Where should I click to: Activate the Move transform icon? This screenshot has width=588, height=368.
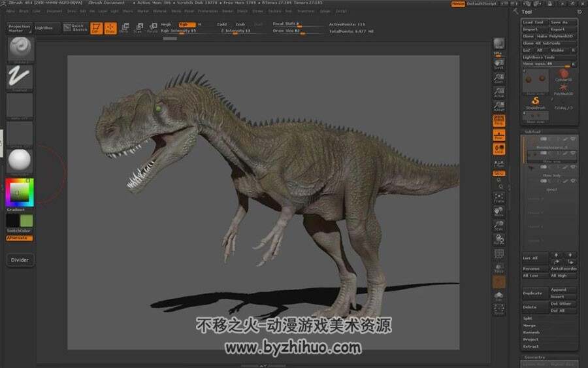click(x=125, y=28)
